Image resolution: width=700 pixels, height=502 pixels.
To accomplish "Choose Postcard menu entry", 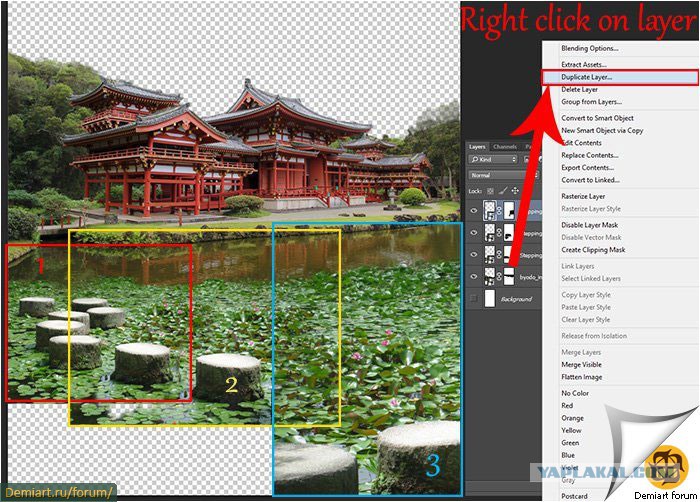I will pyautogui.click(x=574, y=496).
